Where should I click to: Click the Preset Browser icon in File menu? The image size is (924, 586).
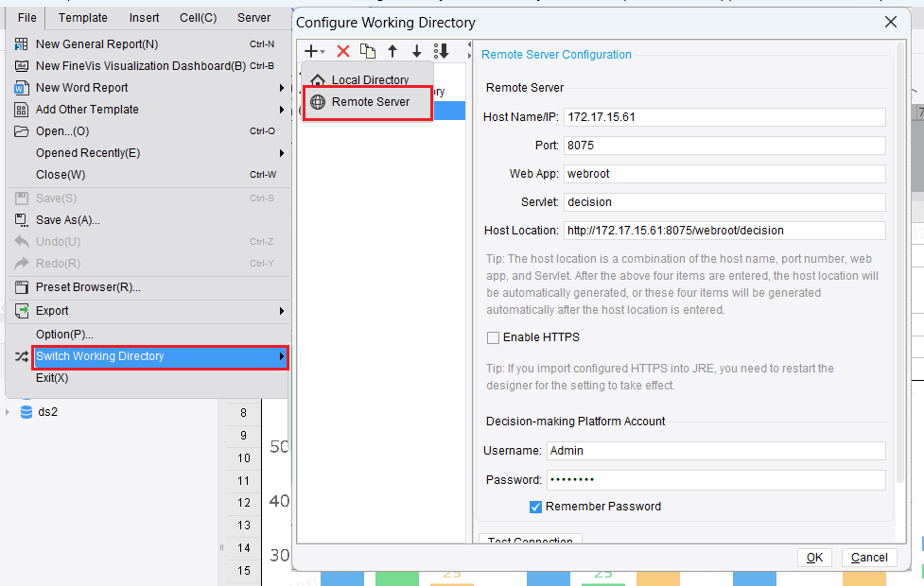click(x=21, y=286)
